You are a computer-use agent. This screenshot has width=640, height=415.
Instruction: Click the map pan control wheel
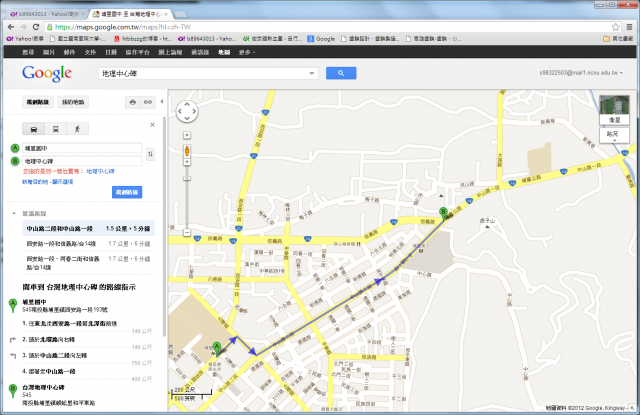(187, 111)
